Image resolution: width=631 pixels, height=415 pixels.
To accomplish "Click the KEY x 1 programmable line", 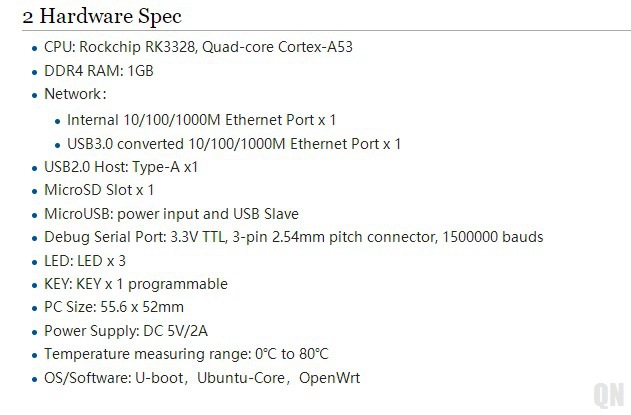I will 136,284.
